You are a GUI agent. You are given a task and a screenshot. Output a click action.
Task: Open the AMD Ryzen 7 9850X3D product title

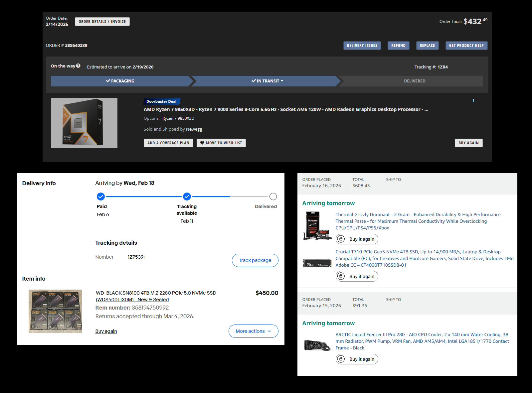[x=286, y=109]
